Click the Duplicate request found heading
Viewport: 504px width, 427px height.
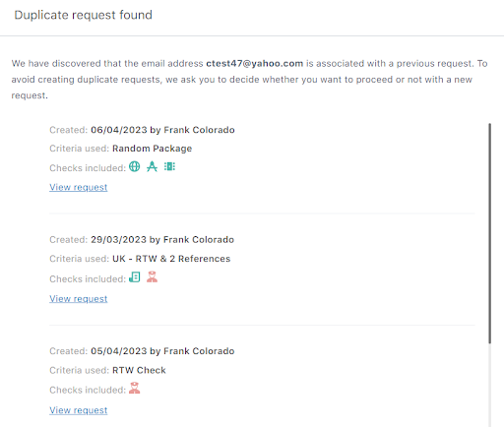point(83,15)
